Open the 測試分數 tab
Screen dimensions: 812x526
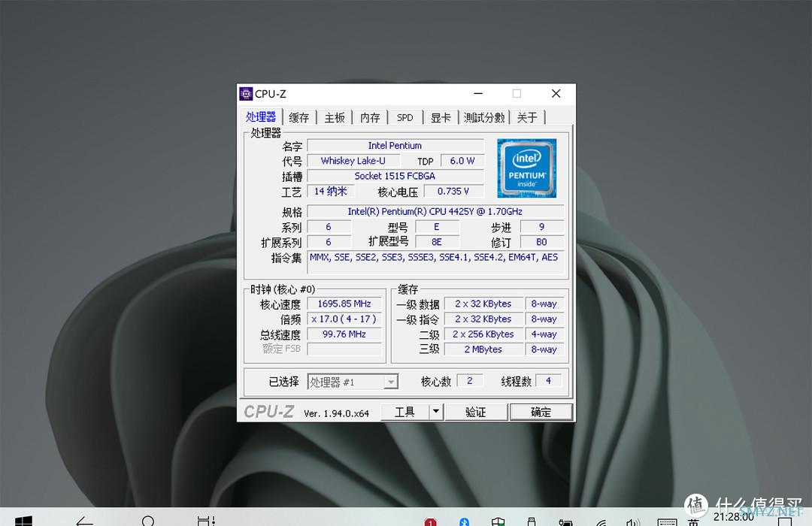[x=484, y=117]
